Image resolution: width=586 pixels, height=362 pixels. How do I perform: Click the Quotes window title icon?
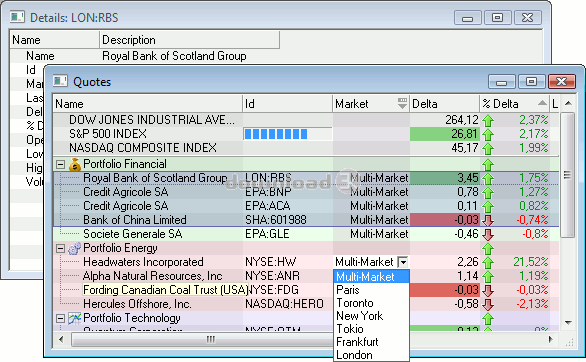(60, 81)
